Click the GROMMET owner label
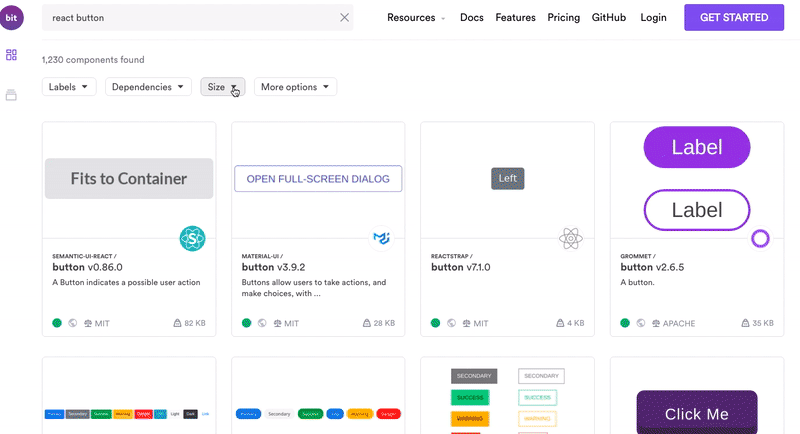800x434 pixels. point(638,256)
